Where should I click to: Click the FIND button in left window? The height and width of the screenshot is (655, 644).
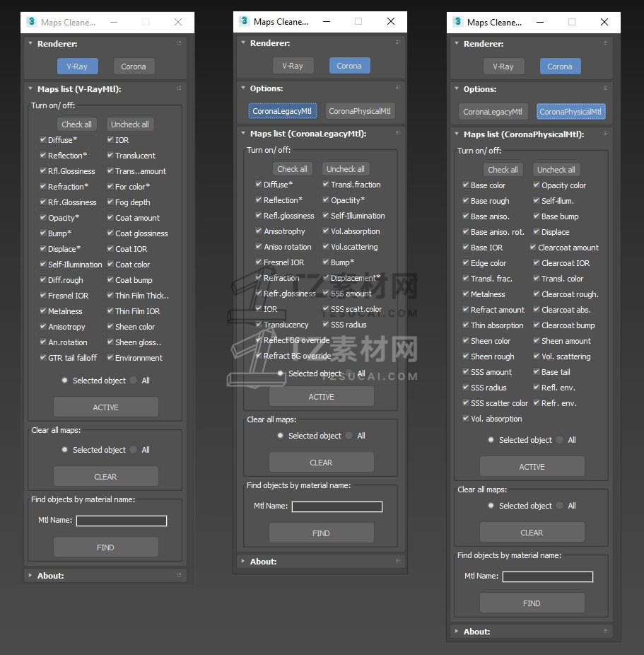105,547
